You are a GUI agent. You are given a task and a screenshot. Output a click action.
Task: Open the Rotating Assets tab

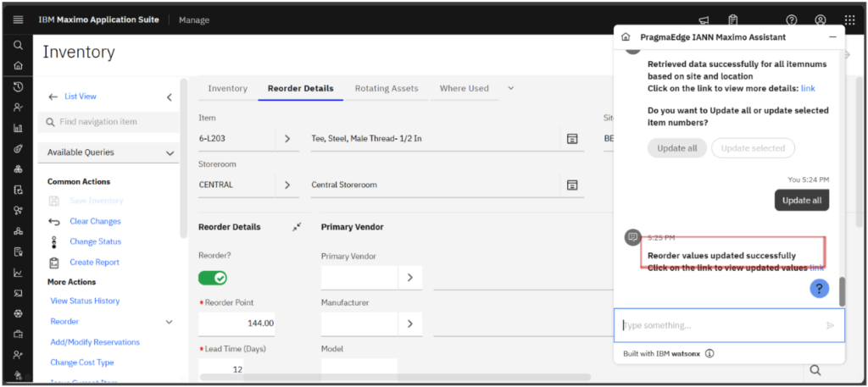point(387,88)
